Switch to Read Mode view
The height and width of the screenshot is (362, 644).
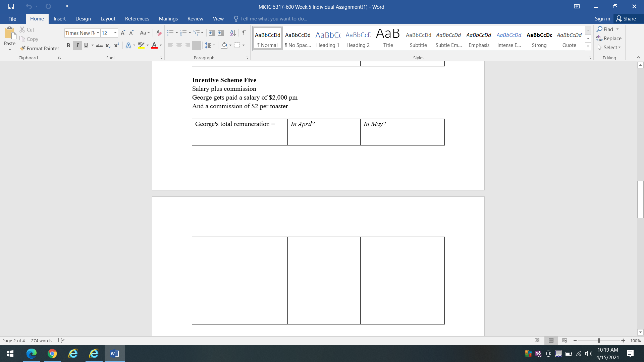coord(537,341)
